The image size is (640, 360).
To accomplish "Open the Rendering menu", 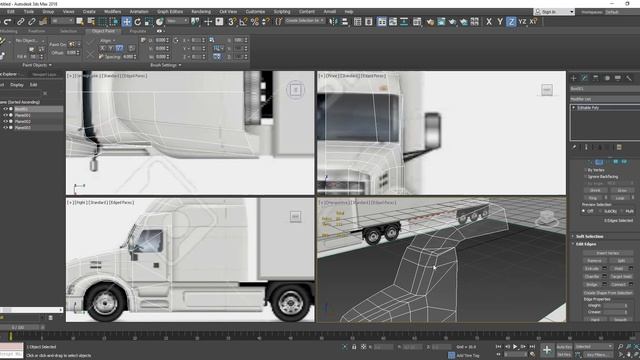I will point(201,12).
